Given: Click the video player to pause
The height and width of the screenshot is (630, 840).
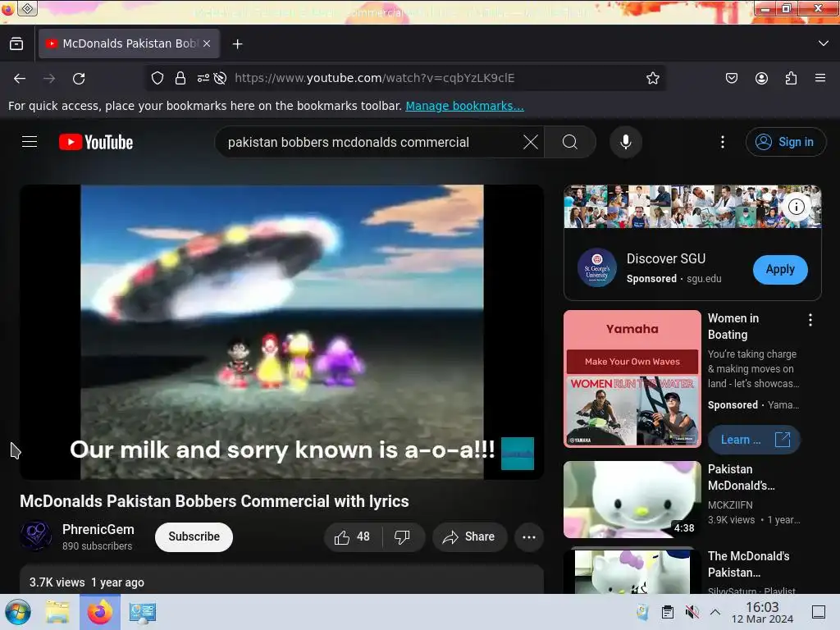Looking at the screenshot, I should click(282, 332).
